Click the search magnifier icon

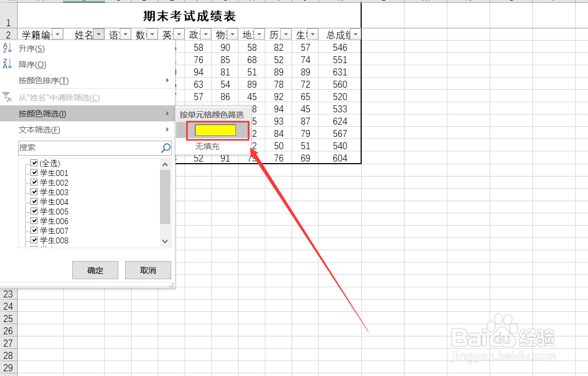pos(164,148)
